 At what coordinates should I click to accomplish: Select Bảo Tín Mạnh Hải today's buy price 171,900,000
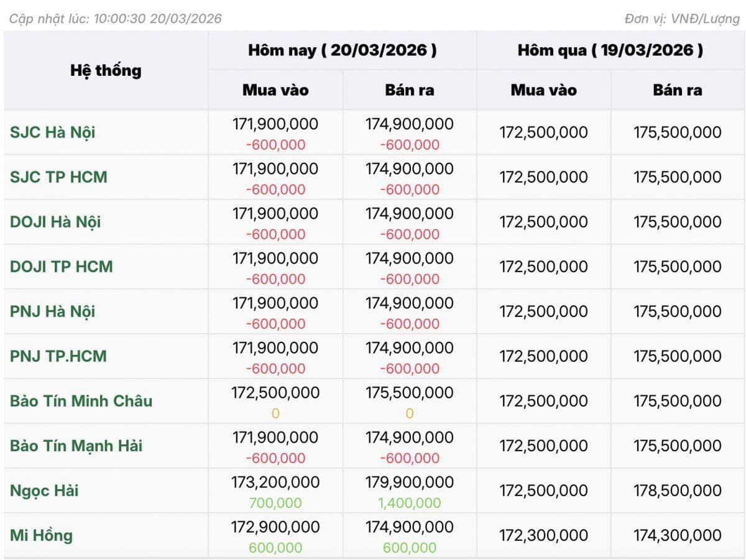tap(275, 438)
